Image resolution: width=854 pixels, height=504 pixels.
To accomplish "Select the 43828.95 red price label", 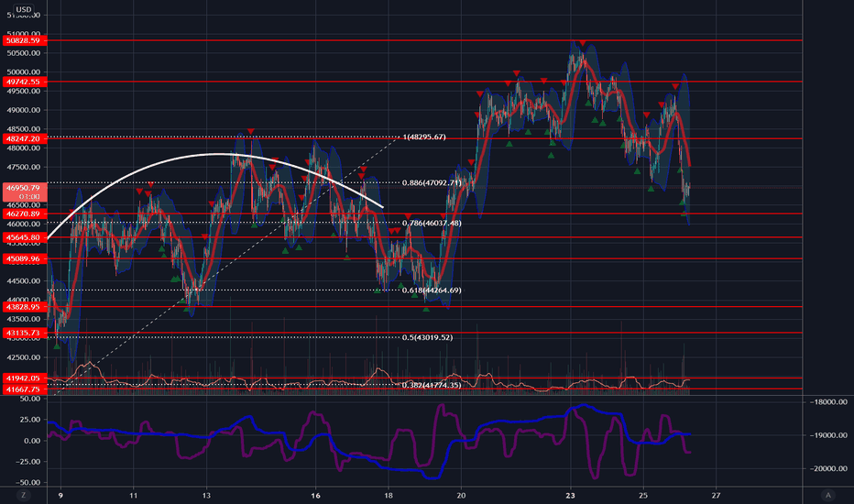I will (25, 307).
